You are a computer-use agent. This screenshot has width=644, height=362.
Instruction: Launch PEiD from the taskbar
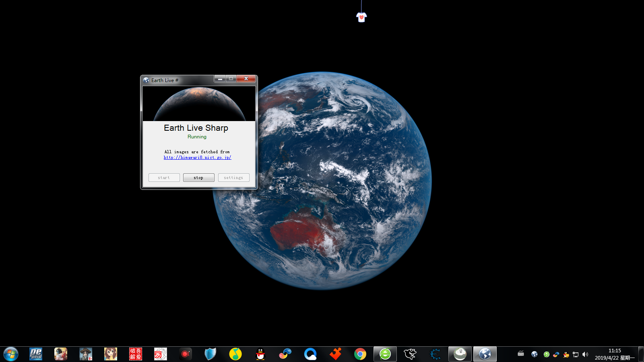pyautogui.click(x=36, y=354)
